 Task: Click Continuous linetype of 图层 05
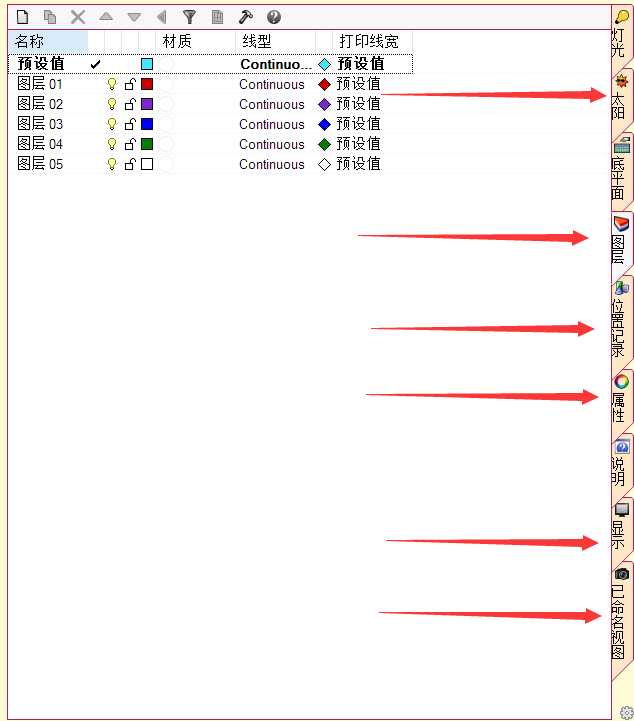point(272,165)
